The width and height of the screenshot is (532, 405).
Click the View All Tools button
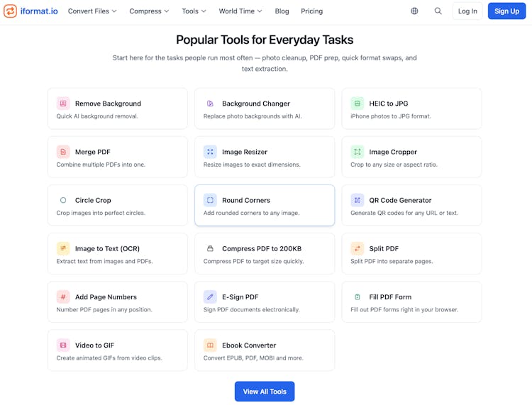click(x=265, y=392)
